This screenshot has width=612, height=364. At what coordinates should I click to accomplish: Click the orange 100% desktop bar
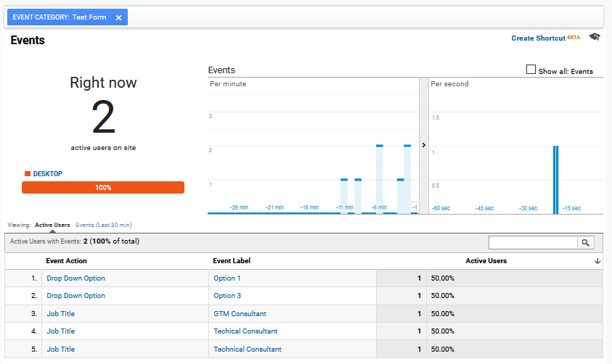pos(103,188)
